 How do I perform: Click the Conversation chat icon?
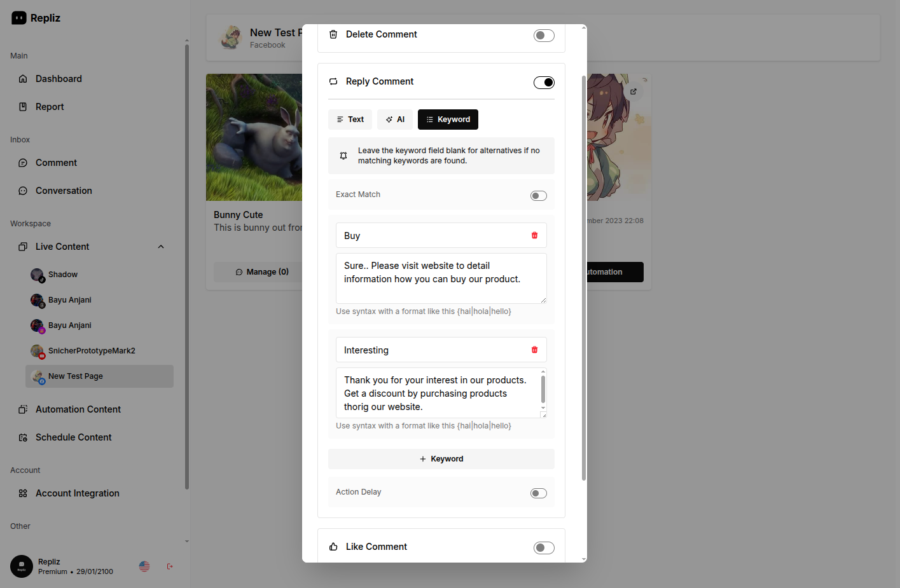pos(23,191)
